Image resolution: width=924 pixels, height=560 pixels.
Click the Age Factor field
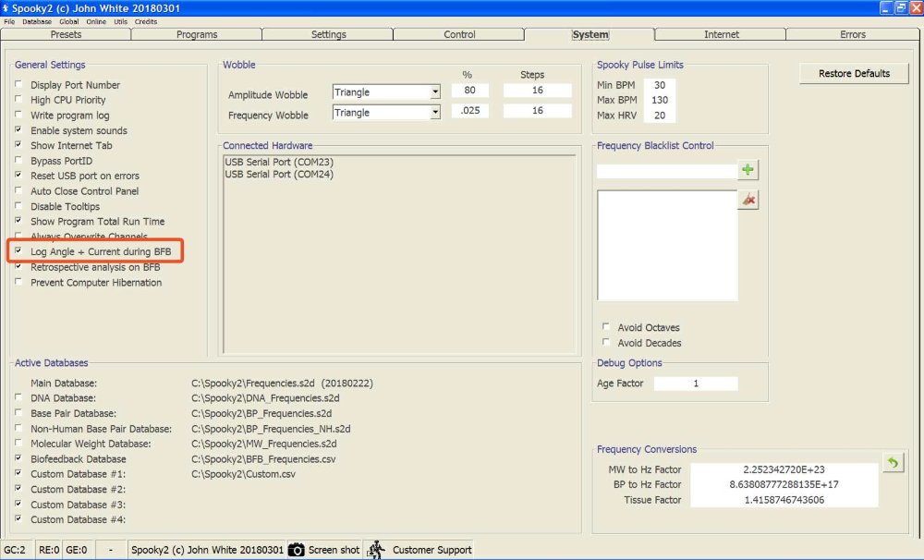[696, 383]
